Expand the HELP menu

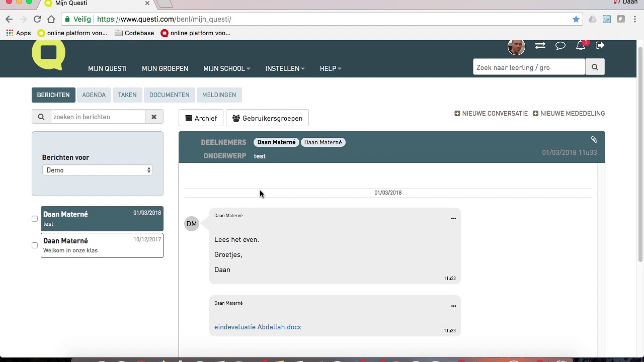coord(331,68)
